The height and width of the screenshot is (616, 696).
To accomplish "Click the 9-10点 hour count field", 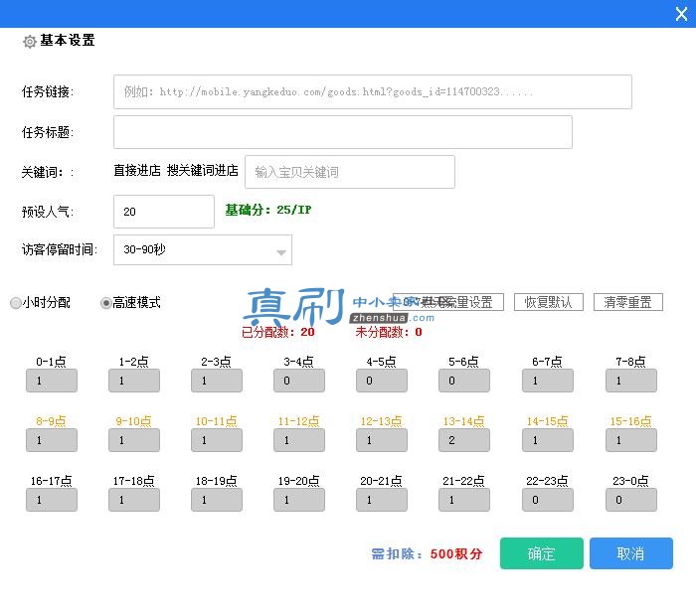I will [134, 440].
